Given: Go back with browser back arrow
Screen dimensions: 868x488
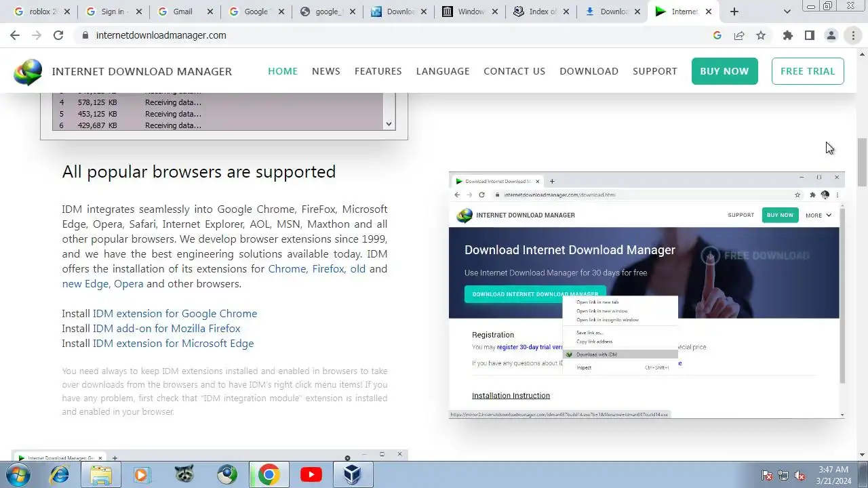Looking at the screenshot, I should click(x=15, y=35).
